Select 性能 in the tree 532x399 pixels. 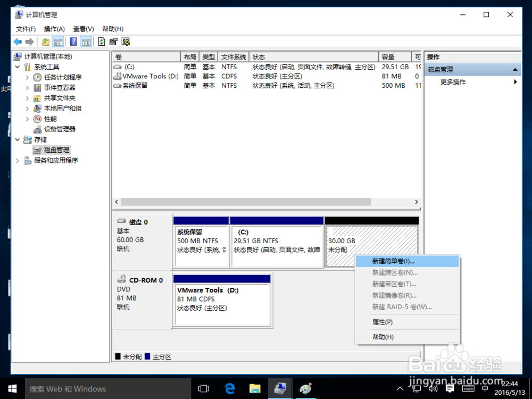click(50, 119)
